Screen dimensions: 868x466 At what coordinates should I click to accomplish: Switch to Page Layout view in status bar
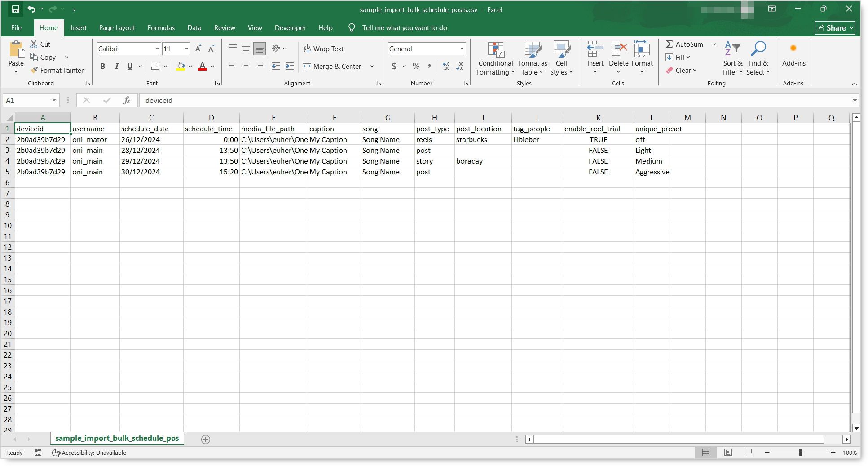tap(728, 453)
